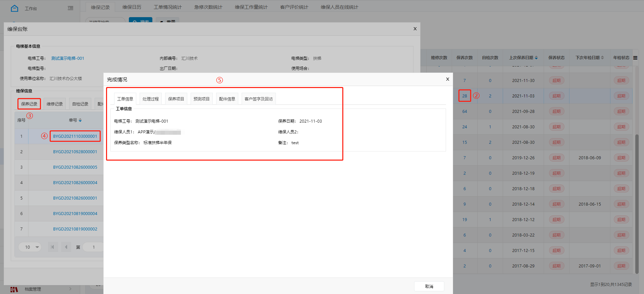The image size is (644, 294).
Task: Collapse the sidebar with the menu fold icon
Action: coord(70,8)
